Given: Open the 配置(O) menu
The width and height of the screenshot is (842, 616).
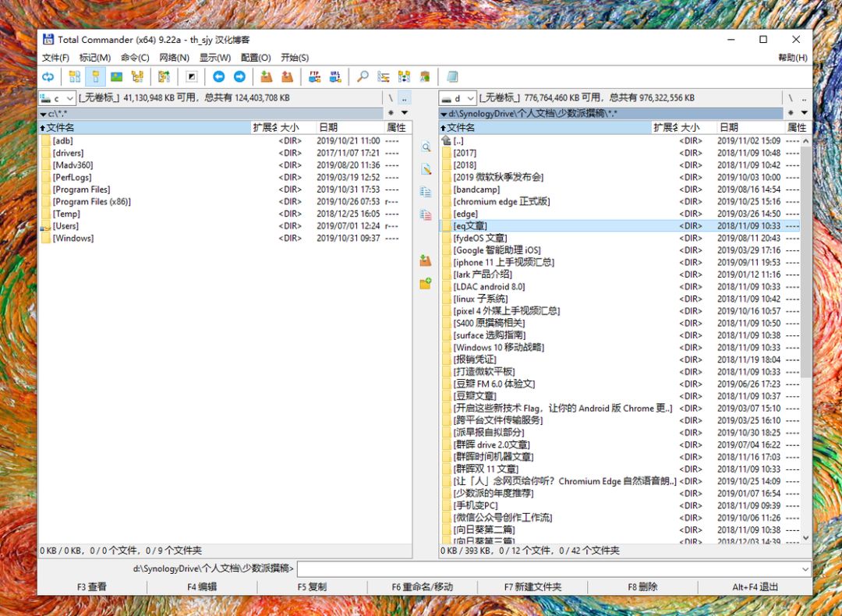Looking at the screenshot, I should [x=256, y=58].
